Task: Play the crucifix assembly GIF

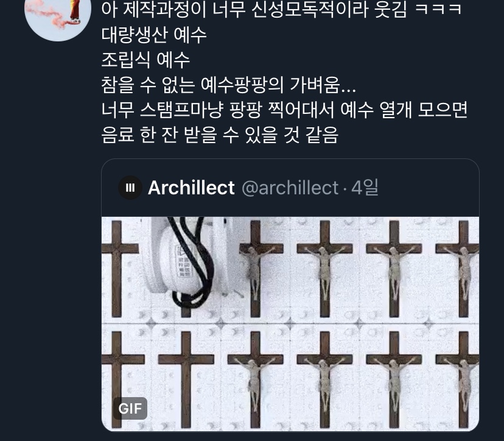Action: coord(290,323)
